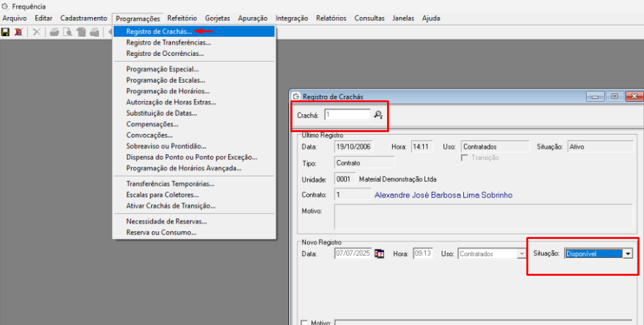Expand the Situação dropdown showing Disponível
This screenshot has width=644, height=325.
click(x=628, y=253)
